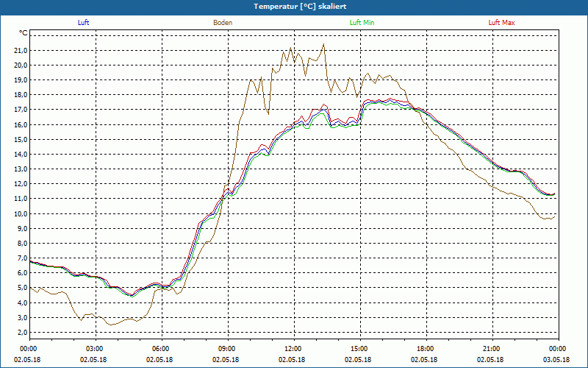The width and height of the screenshot is (588, 368).
Task: Select the 'Luft Max' legend label
Action: [x=501, y=23]
